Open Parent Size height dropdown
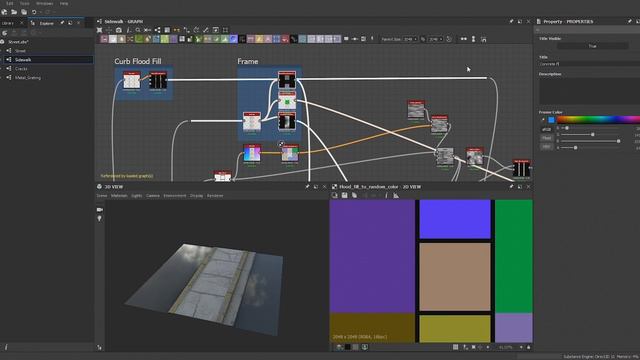Image resolution: width=640 pixels, height=360 pixels. pos(436,39)
